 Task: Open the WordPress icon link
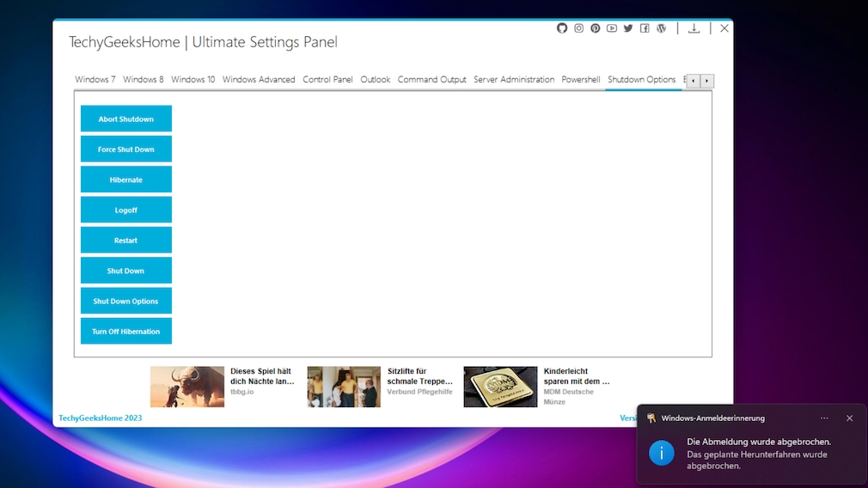[662, 28]
